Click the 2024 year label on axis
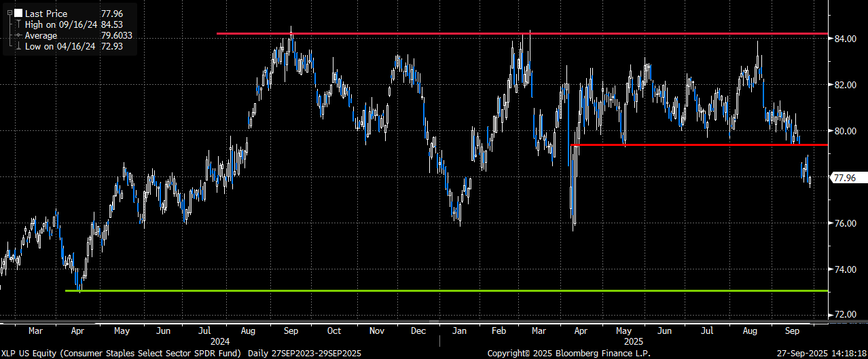Screen dimensions: 868x359 220,342
